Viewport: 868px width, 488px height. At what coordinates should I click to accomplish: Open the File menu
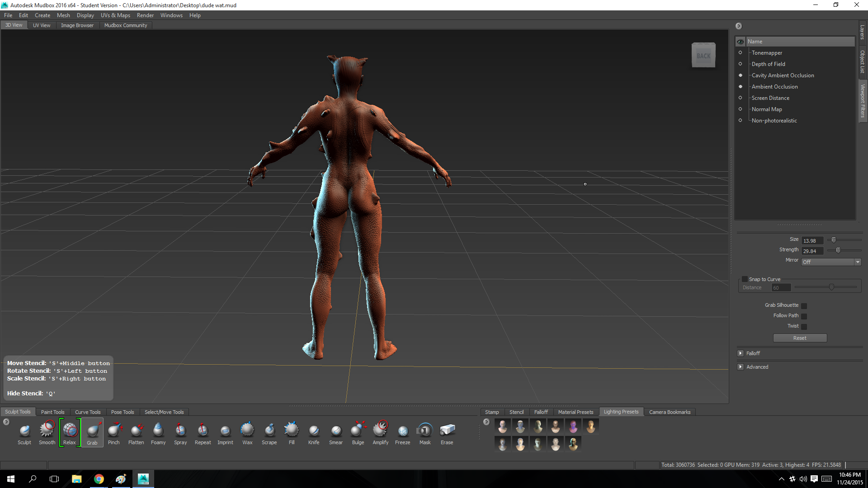point(8,15)
